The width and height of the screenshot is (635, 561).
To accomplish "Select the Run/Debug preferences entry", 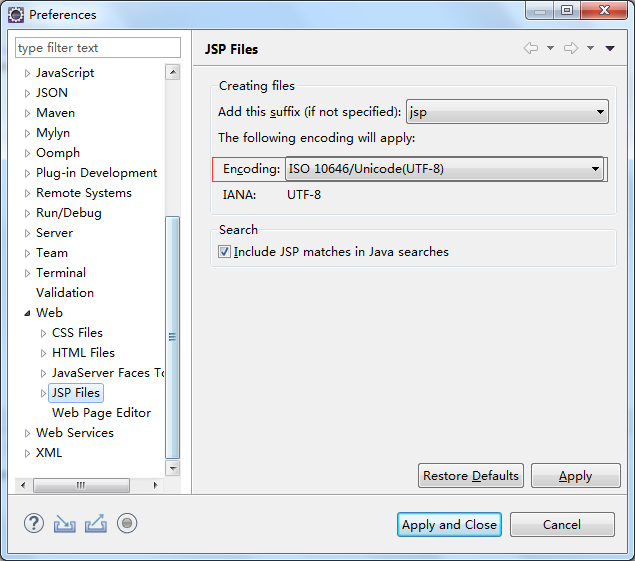I will (69, 213).
